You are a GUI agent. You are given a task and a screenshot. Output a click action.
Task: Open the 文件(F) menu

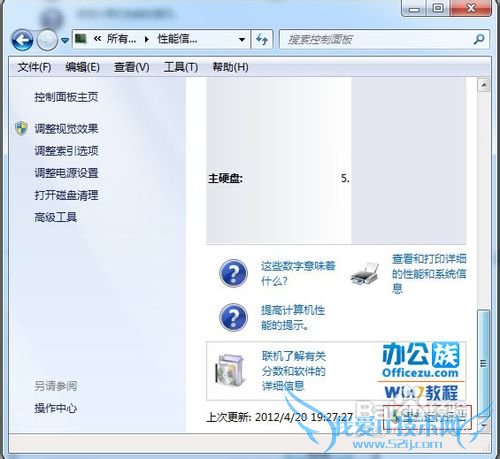pyautogui.click(x=34, y=67)
